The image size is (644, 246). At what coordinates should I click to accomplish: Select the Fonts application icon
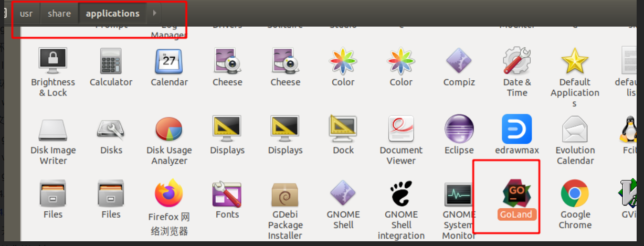[227, 194]
